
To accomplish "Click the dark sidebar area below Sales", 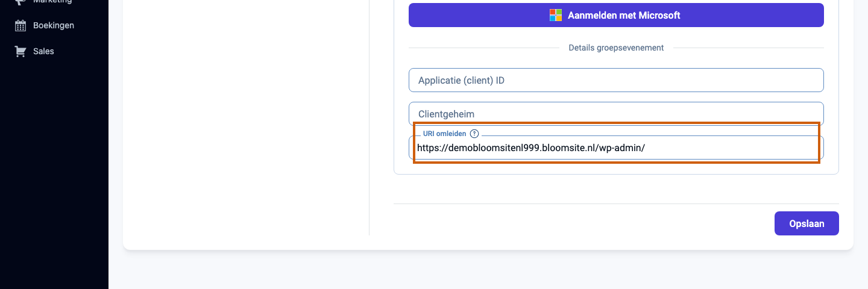I will (54, 175).
